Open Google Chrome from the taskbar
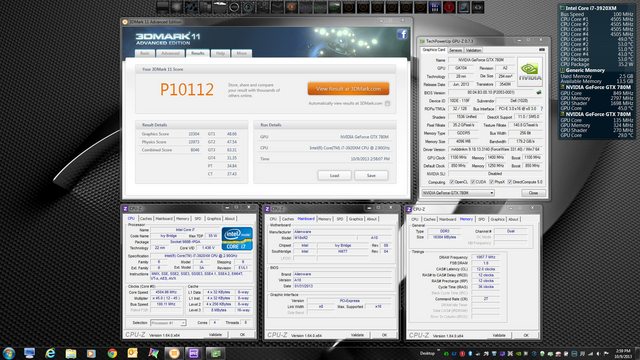This screenshot has height=360, width=640. pyautogui.click(x=112, y=353)
